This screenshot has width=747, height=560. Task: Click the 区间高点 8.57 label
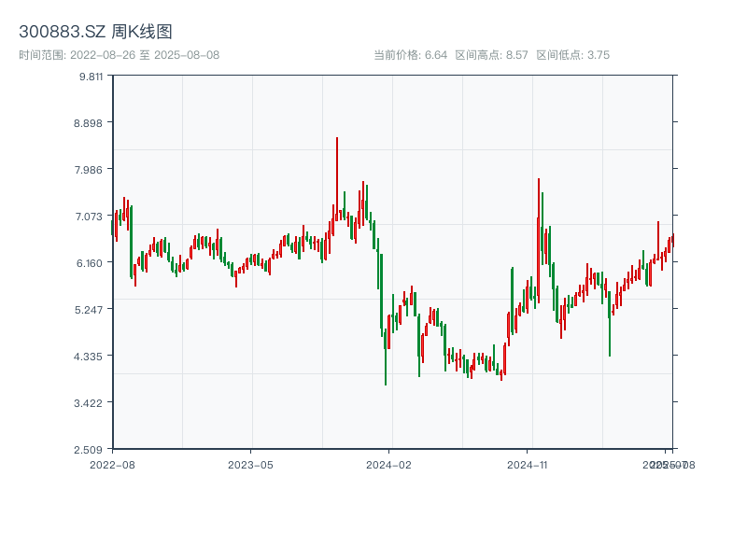point(491,55)
